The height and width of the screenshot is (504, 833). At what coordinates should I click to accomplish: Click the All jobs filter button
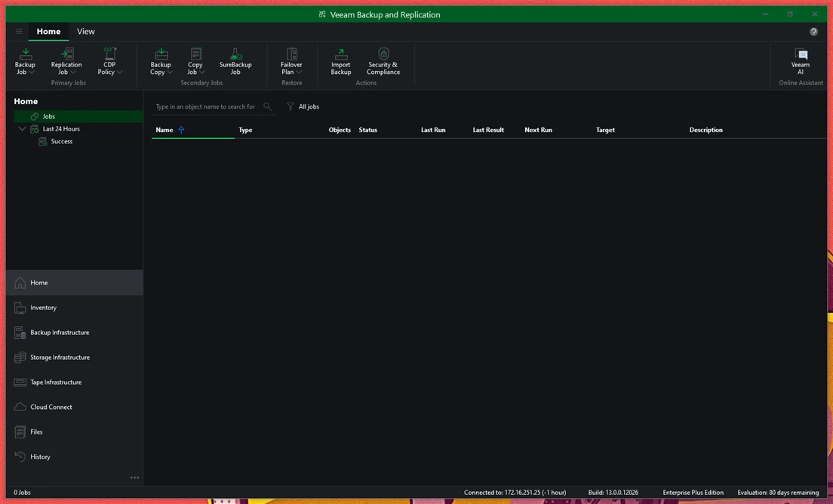tap(303, 106)
